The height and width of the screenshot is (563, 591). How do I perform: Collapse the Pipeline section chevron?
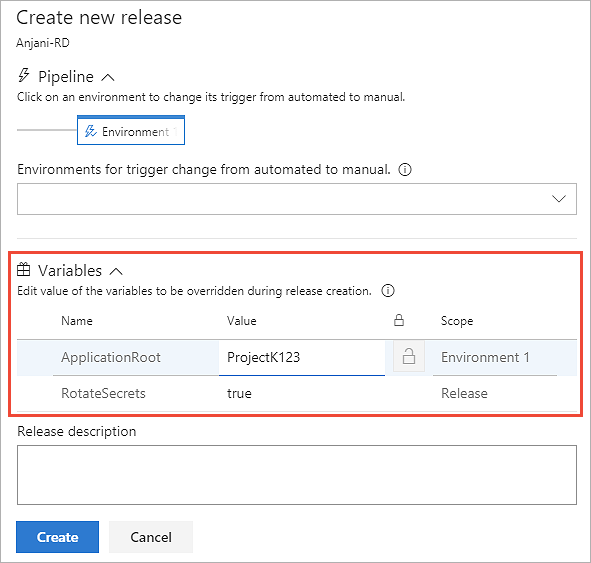[108, 78]
